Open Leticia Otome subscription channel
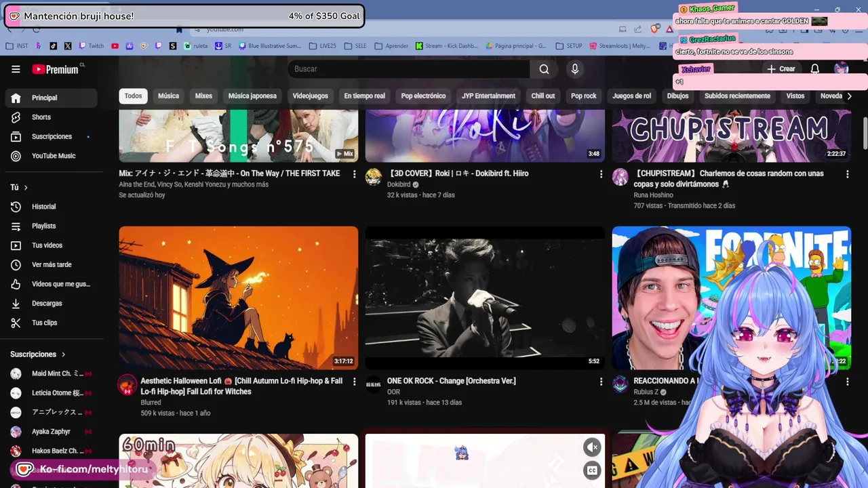868x488 pixels. [52, 393]
